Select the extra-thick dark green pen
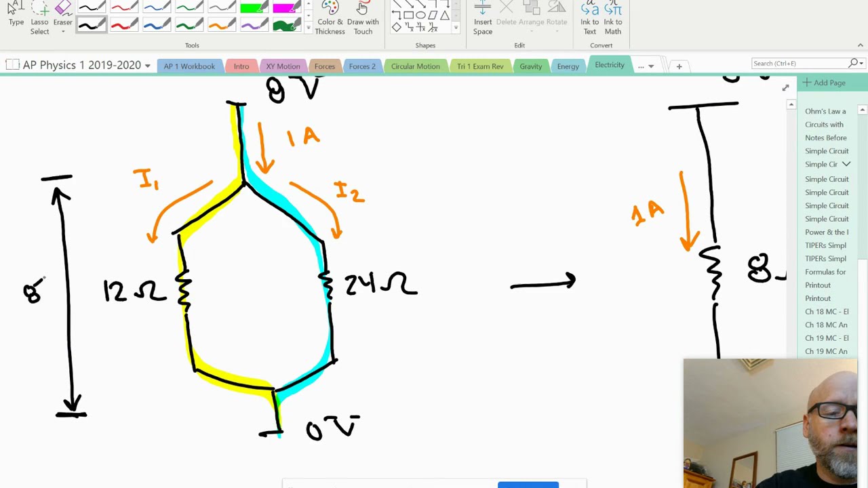The image size is (868, 488). [x=286, y=26]
